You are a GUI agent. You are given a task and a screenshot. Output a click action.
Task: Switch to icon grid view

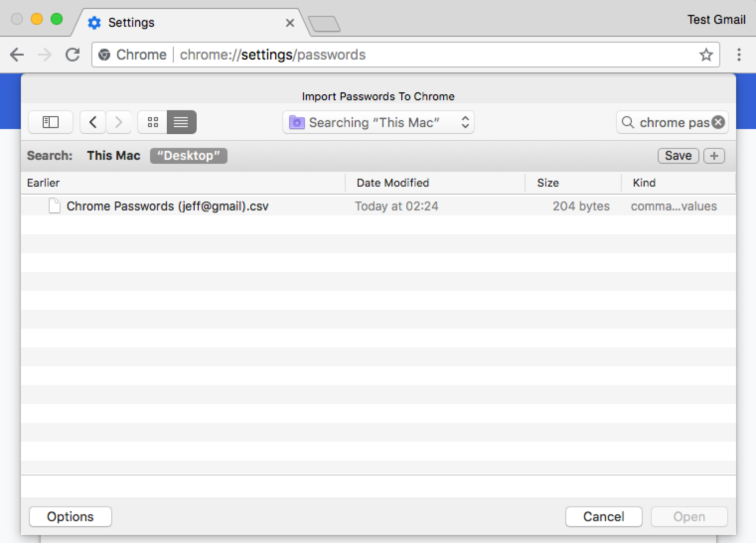point(153,122)
